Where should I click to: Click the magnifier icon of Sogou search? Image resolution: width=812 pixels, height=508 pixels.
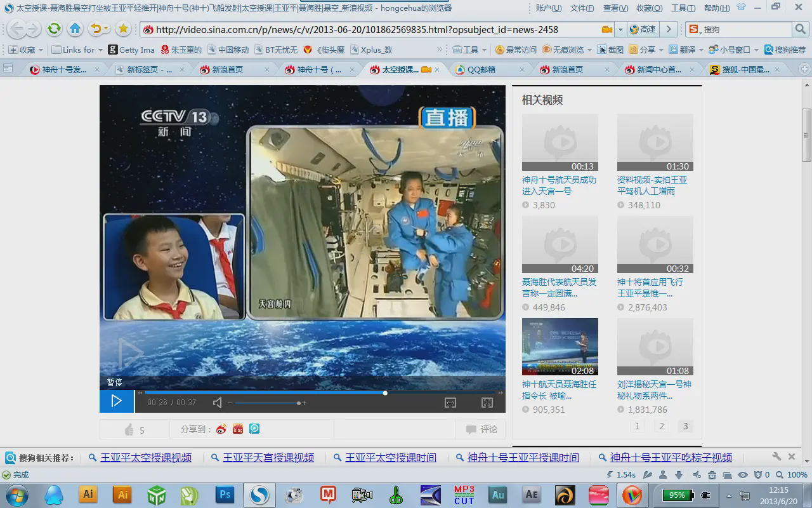[801, 29]
